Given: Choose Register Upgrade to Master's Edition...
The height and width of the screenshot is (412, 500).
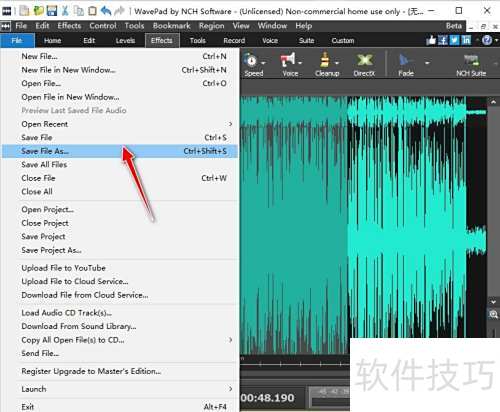Looking at the screenshot, I should click(120, 371).
